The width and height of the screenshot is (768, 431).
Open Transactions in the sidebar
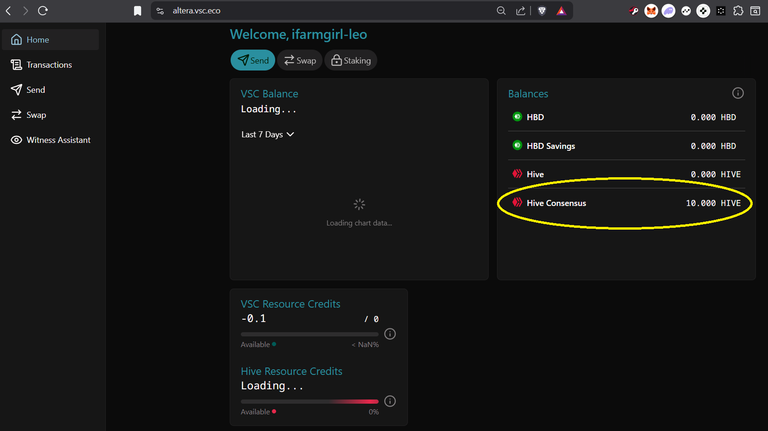coord(50,65)
